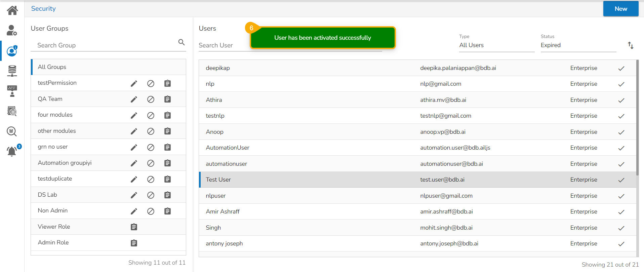Focus the Search Group input field
Viewport: 644px width, 272px height.
coord(104,45)
